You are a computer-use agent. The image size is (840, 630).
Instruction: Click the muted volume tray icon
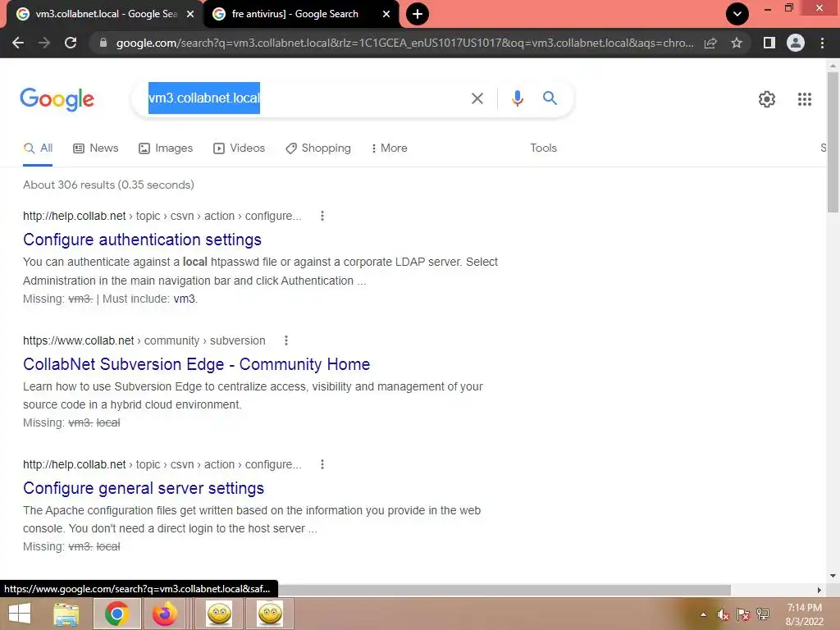tap(724, 614)
